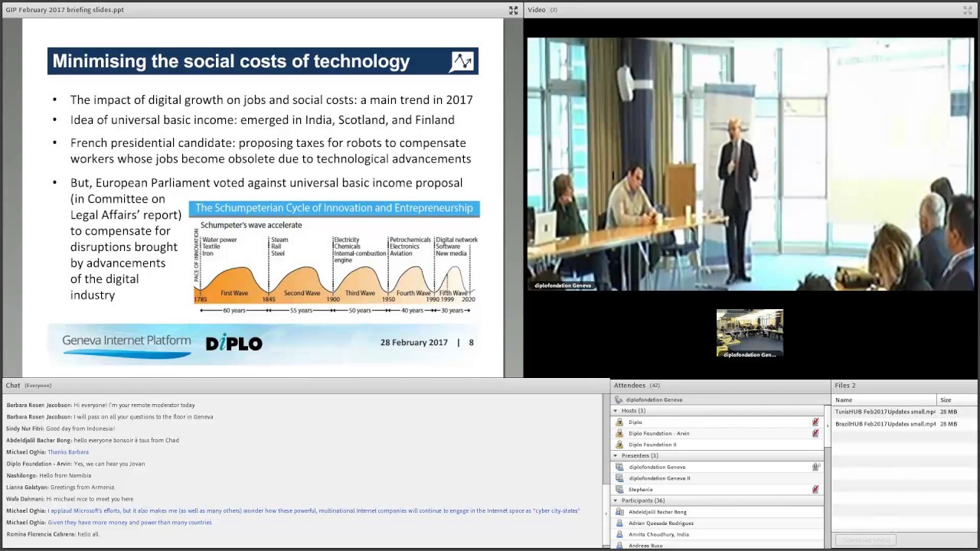Click Wafa Dahmani's 'nice to meet you' message
The image size is (980, 551).
click(x=90, y=499)
